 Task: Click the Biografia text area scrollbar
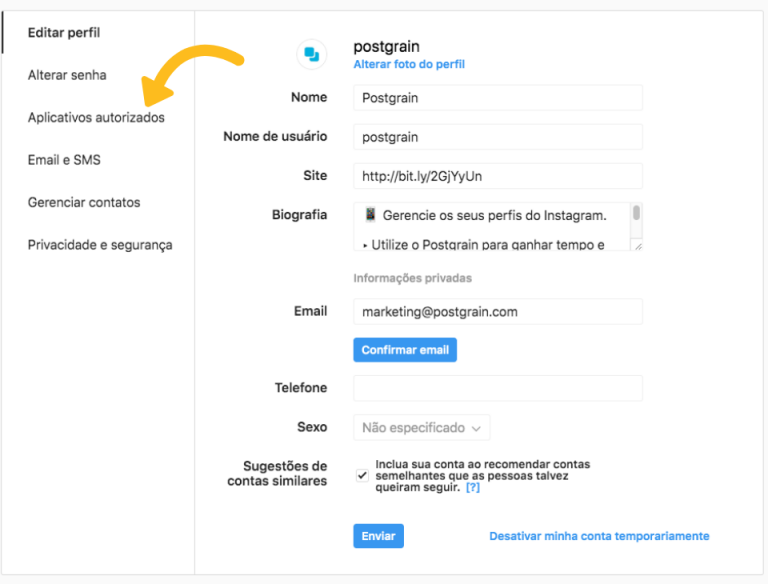tap(636, 214)
